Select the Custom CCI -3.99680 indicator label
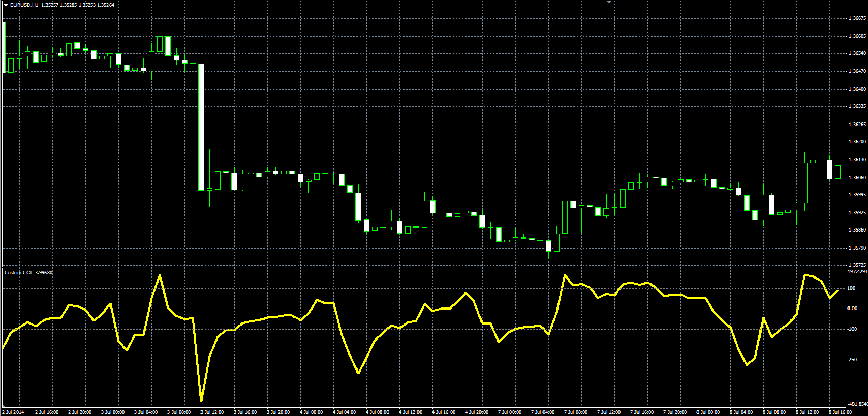The image size is (868, 416). click(28, 272)
